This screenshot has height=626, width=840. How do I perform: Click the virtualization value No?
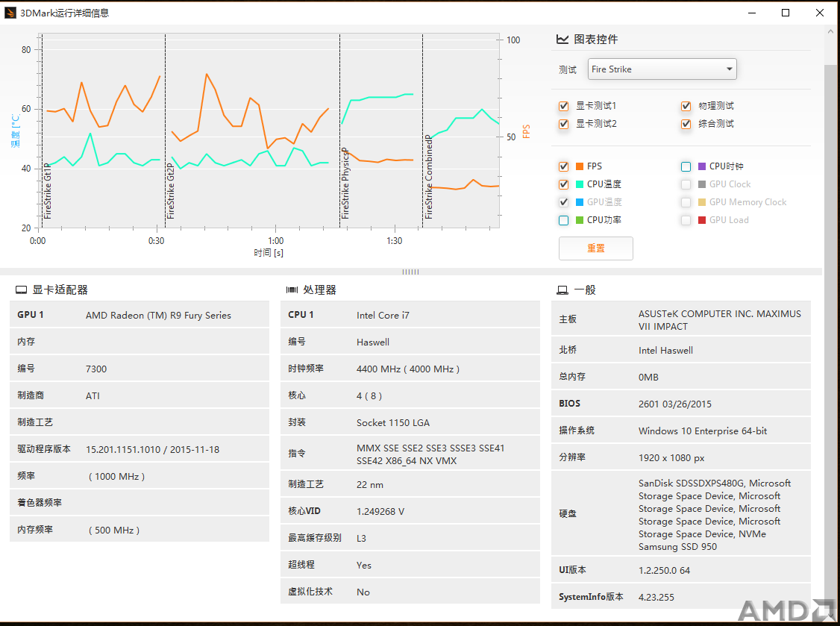(x=363, y=592)
